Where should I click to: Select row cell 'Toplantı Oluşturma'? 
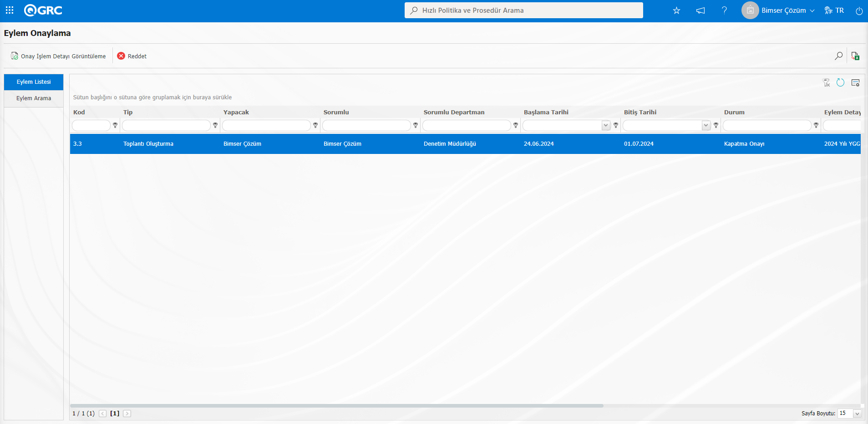(x=148, y=144)
